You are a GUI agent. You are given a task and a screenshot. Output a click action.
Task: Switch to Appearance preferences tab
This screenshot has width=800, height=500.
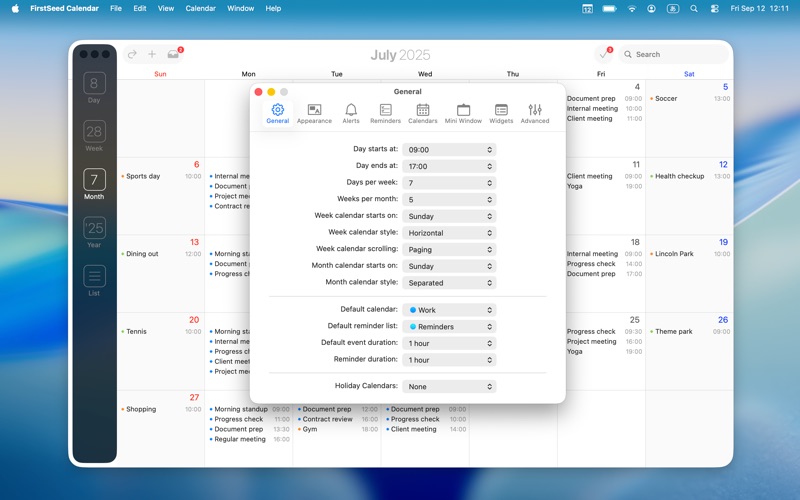click(x=314, y=113)
